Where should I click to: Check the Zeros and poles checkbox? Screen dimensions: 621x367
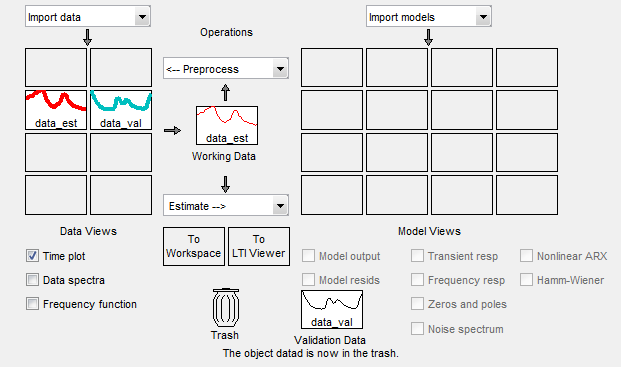click(417, 304)
